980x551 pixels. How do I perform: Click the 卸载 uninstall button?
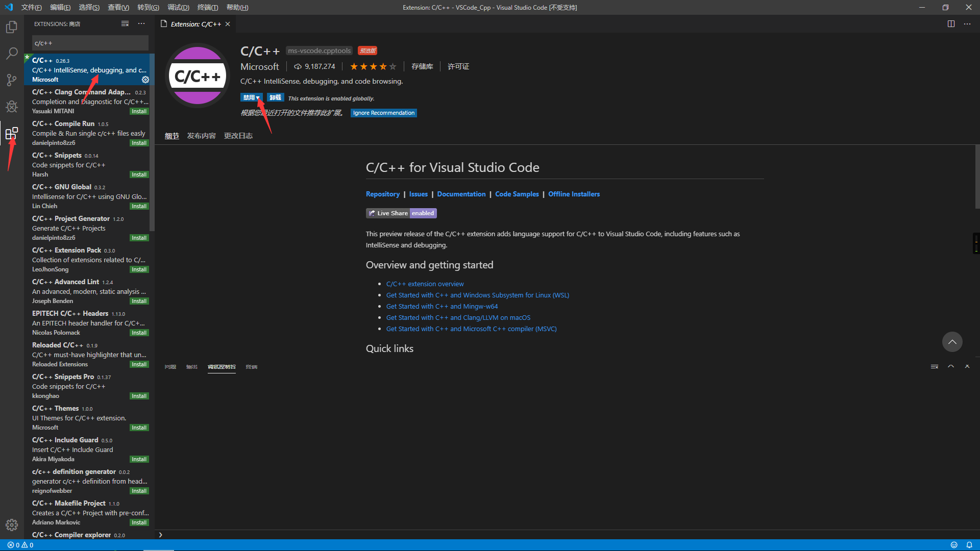pyautogui.click(x=275, y=97)
